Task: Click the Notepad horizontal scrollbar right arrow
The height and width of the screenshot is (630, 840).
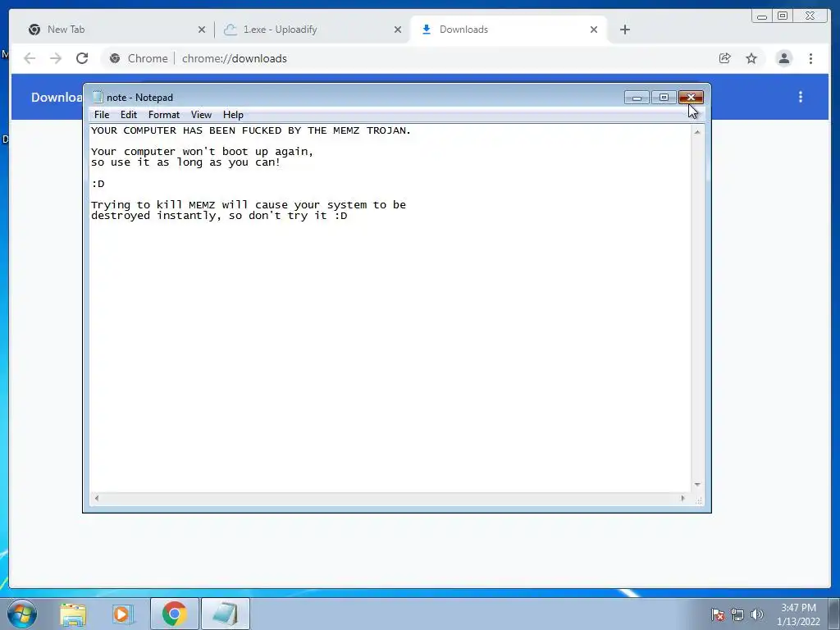Action: click(x=682, y=498)
